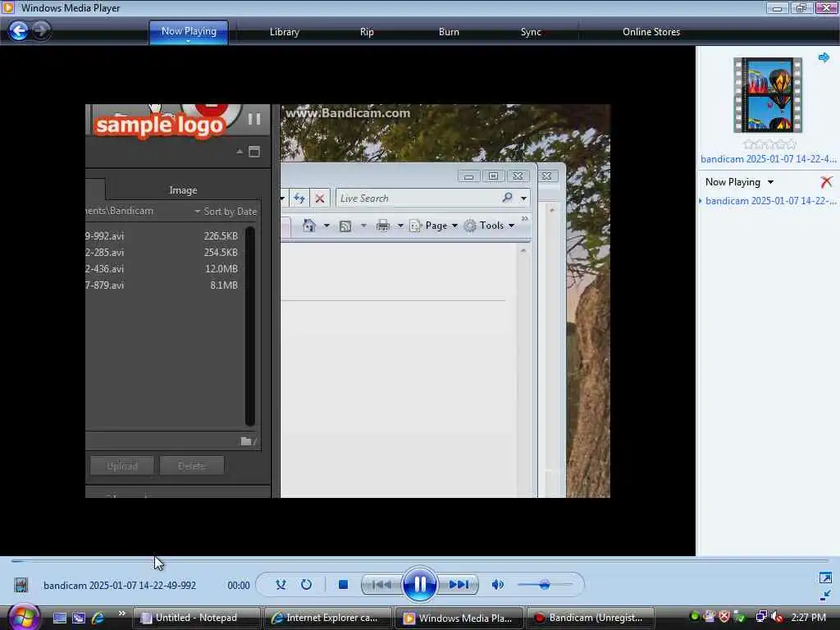
Task: Click Show Desktop in Quick Launch
Action: 60,618
